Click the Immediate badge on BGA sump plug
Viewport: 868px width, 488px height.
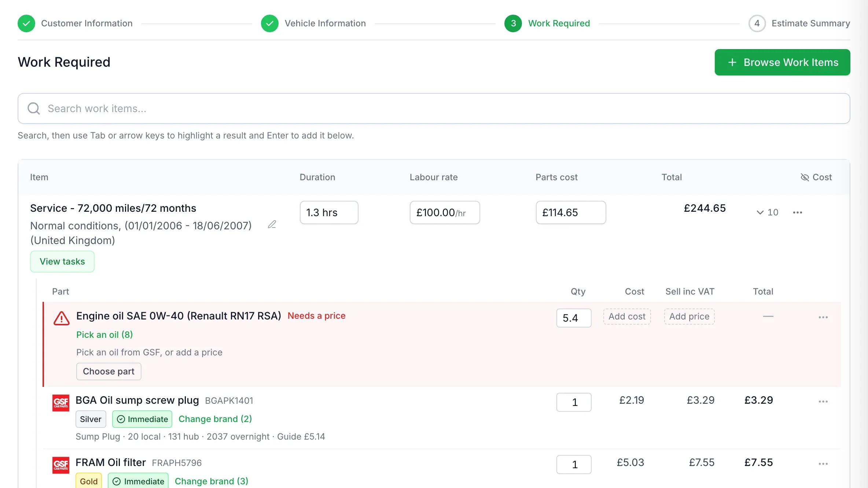click(142, 419)
